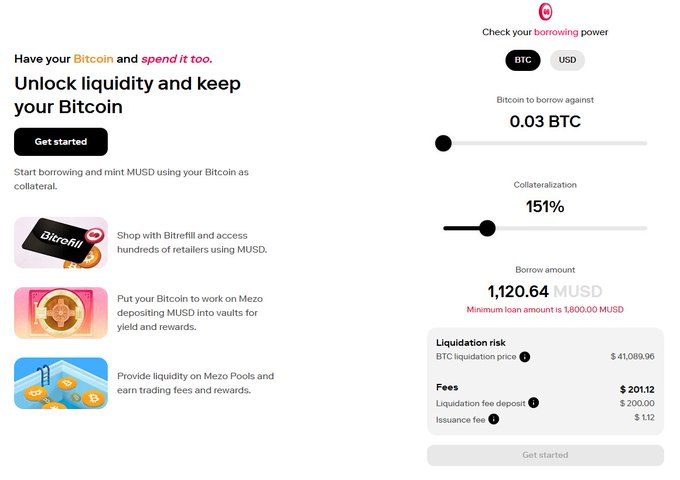
Task: Click the greyed Get started button below fees
Action: coord(545,455)
